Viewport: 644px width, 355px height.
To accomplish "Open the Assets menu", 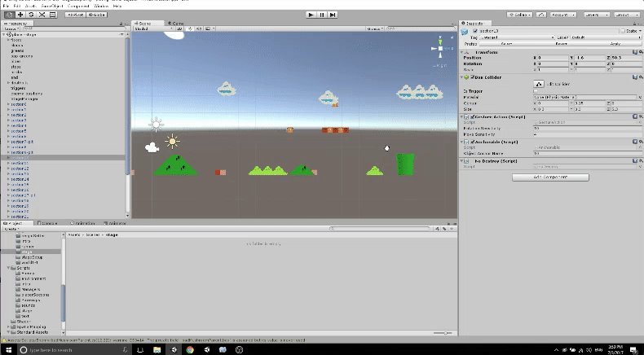I will pos(30,7).
